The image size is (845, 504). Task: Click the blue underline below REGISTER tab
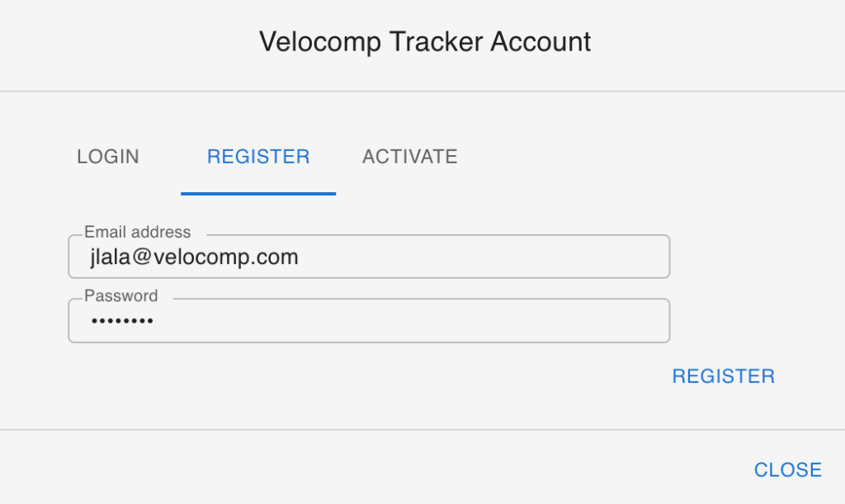click(x=258, y=193)
